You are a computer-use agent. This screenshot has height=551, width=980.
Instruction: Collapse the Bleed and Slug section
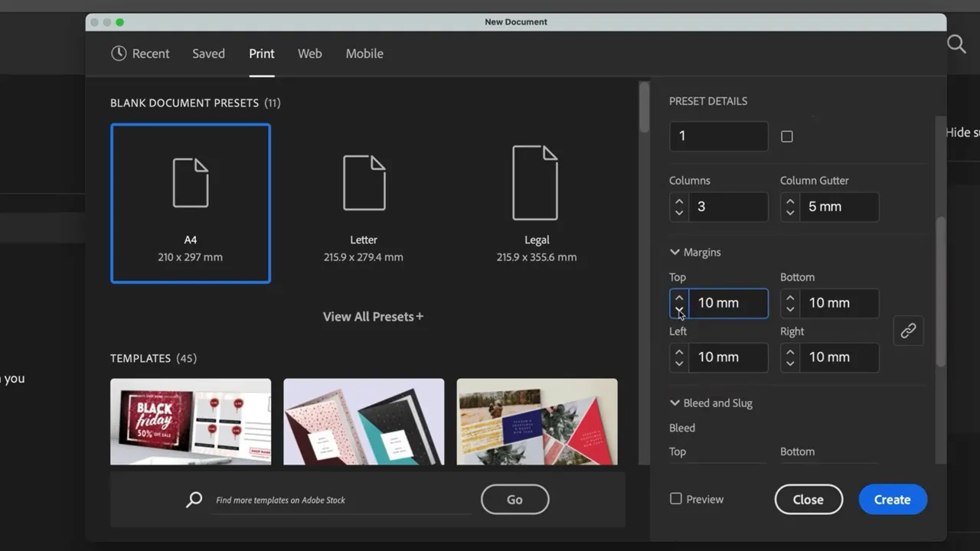675,403
